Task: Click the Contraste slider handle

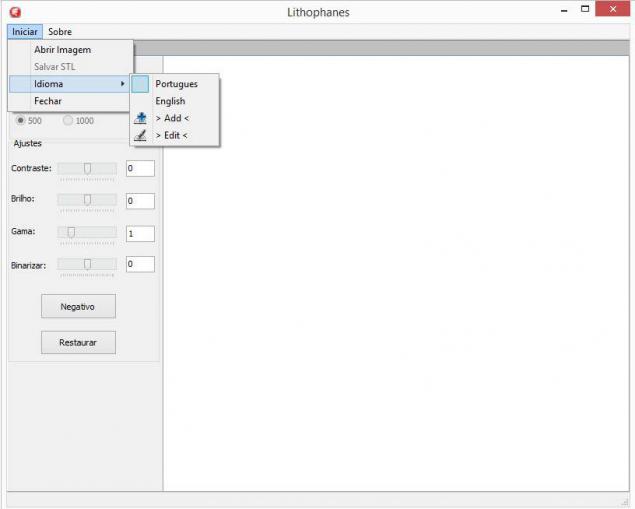Action: pyautogui.click(x=87, y=168)
